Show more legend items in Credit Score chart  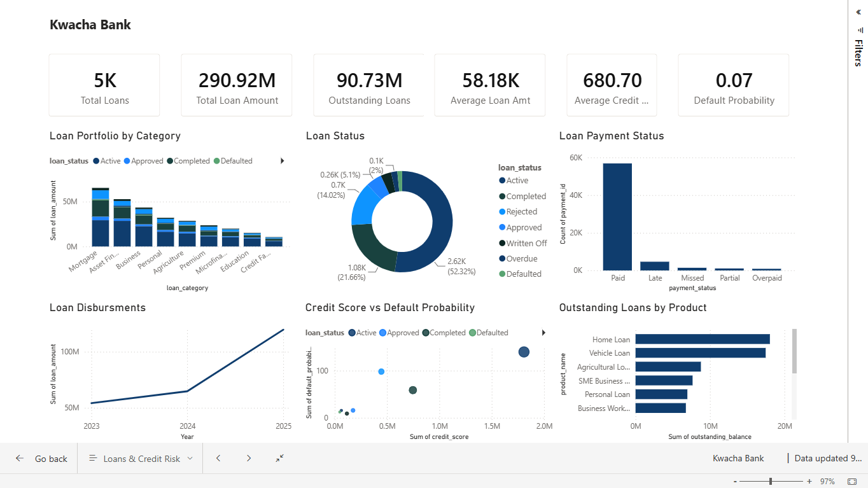(x=543, y=333)
